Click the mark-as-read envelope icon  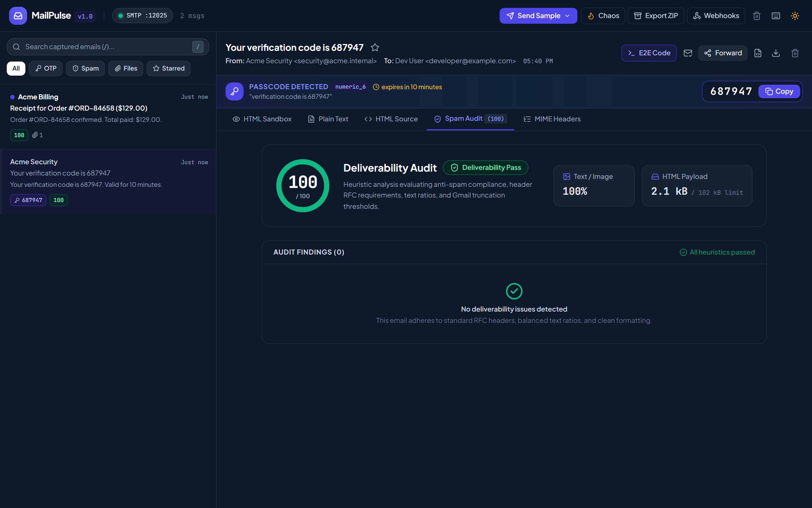tap(688, 53)
